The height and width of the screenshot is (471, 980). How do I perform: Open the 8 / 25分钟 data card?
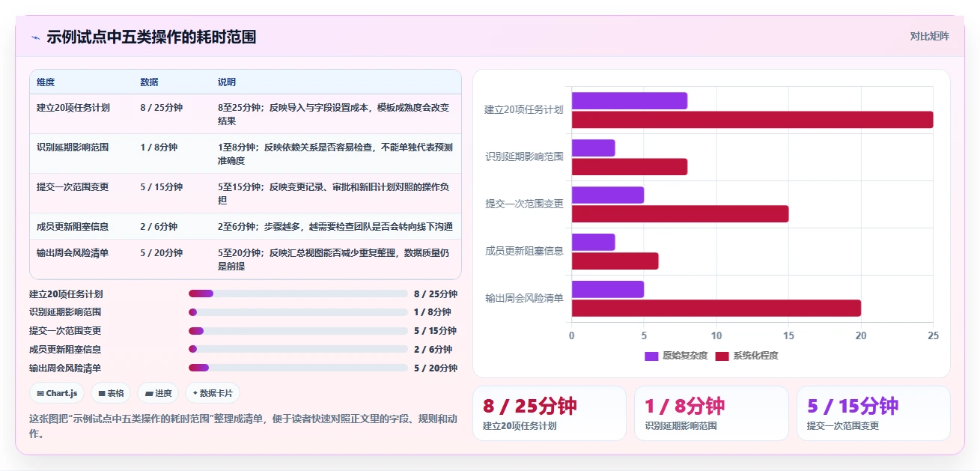(550, 413)
